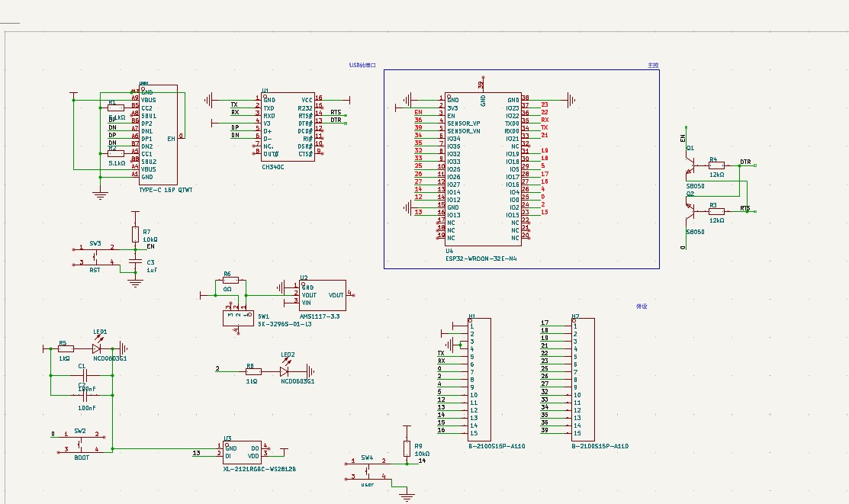The width and height of the screenshot is (849, 504).
Task: Select the RST push button SW3
Action: (x=95, y=255)
